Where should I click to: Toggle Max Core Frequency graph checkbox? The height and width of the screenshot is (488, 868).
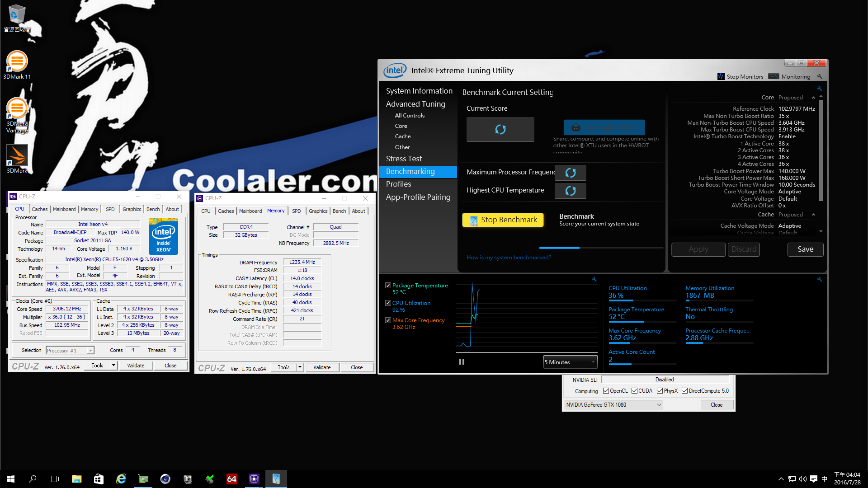point(388,320)
